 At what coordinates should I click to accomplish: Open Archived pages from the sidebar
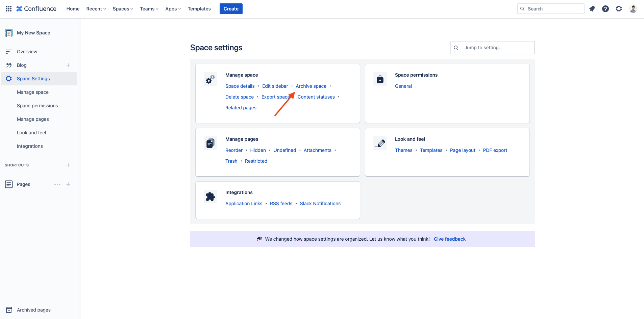33,310
